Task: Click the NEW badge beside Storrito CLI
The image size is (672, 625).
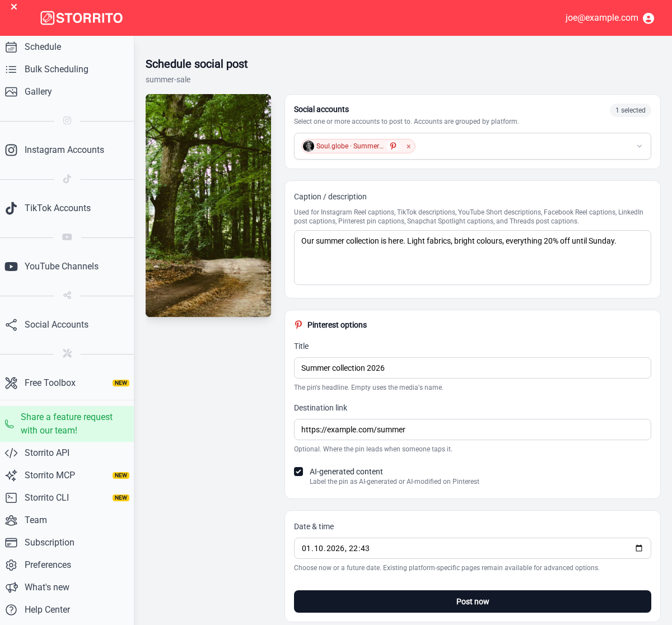Action: pos(121,498)
